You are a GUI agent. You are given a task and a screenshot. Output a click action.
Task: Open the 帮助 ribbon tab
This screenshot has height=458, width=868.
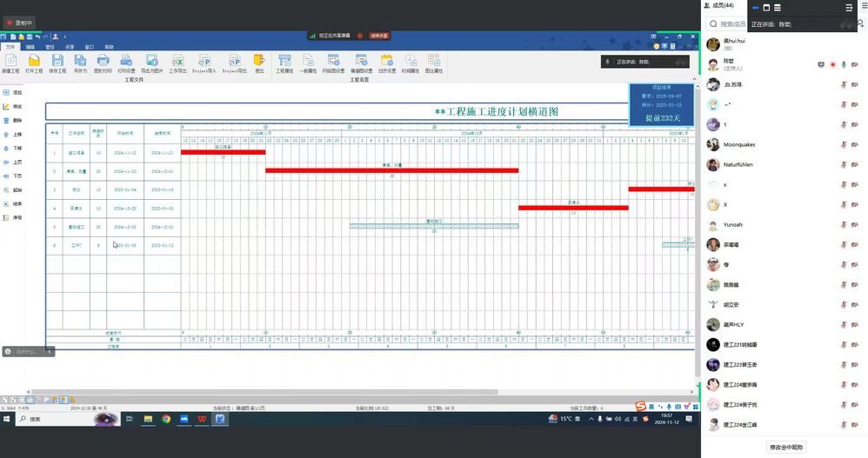[x=110, y=47]
